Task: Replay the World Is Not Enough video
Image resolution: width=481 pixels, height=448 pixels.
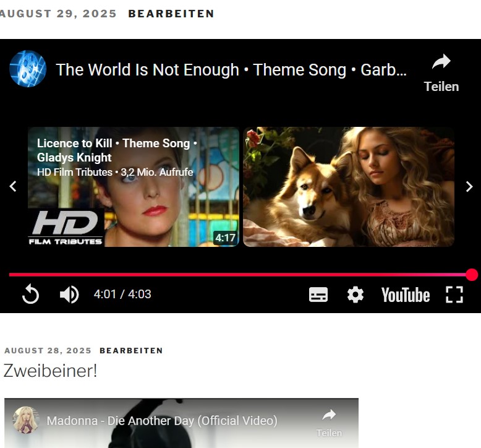Action: [x=31, y=294]
